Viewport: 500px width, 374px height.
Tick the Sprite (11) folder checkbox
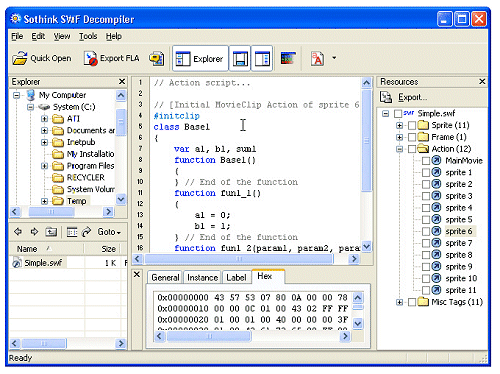(412, 126)
